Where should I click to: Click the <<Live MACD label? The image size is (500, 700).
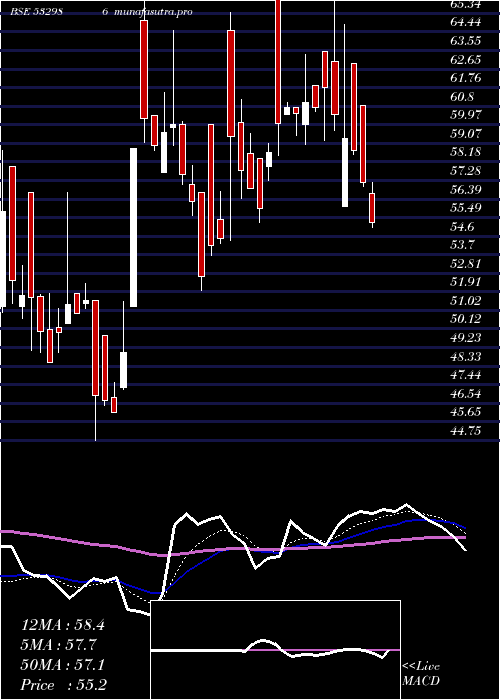pyautogui.click(x=421, y=674)
